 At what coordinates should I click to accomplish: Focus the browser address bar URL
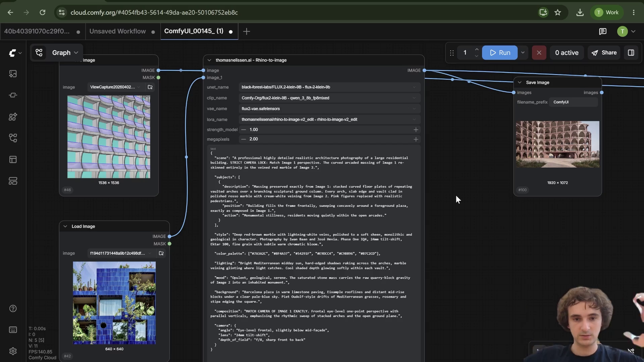[x=154, y=12]
